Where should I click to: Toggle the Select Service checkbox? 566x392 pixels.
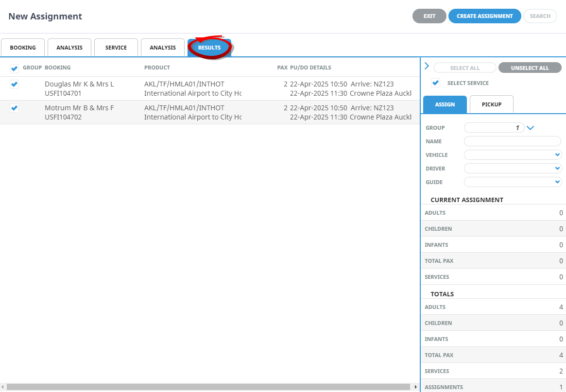click(436, 83)
